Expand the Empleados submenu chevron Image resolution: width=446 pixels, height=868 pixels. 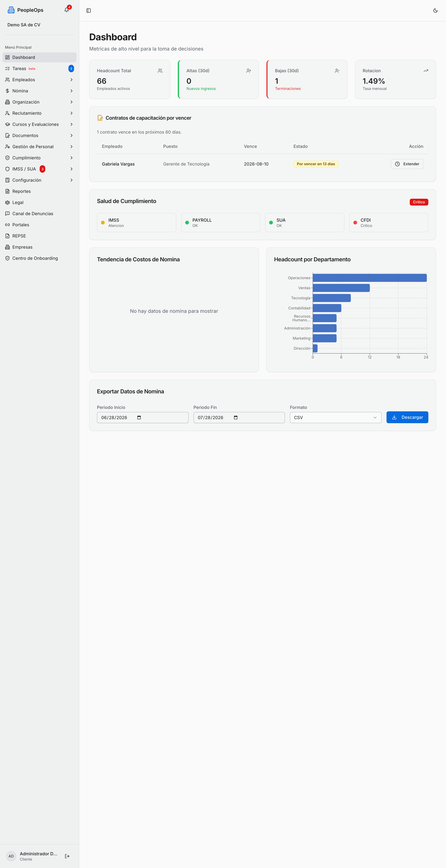click(x=71, y=80)
